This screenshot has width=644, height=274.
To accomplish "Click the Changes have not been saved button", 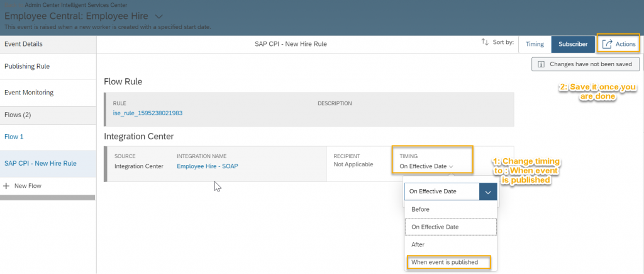I will [586, 64].
